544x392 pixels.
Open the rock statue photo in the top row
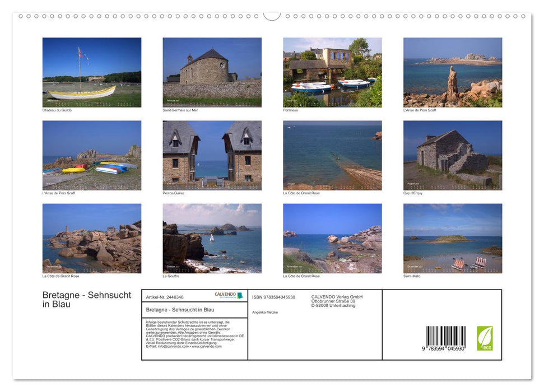click(x=453, y=72)
